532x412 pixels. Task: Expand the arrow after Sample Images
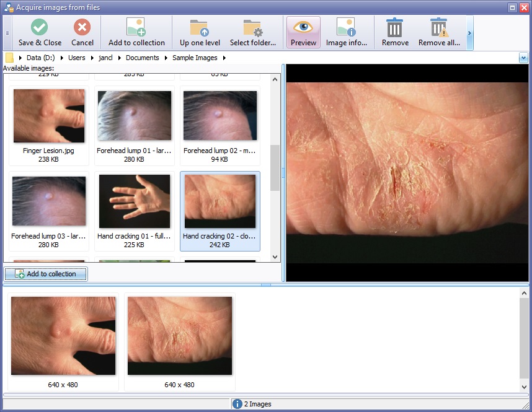point(224,58)
